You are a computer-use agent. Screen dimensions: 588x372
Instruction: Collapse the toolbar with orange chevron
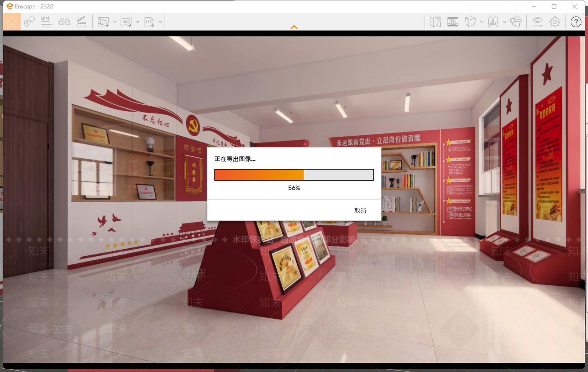tap(294, 27)
